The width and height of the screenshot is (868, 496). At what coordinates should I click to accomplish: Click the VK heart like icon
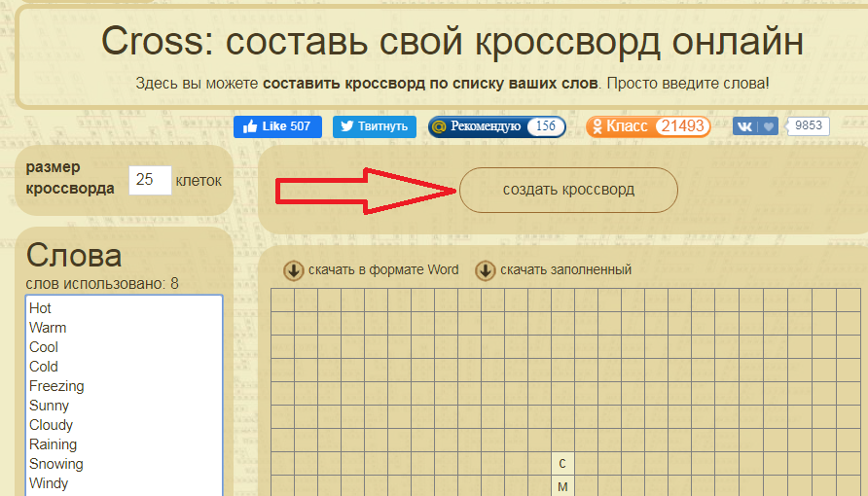[769, 126]
